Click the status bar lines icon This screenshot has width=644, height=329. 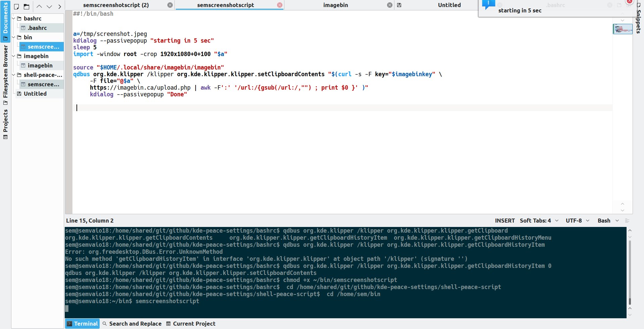(x=627, y=221)
